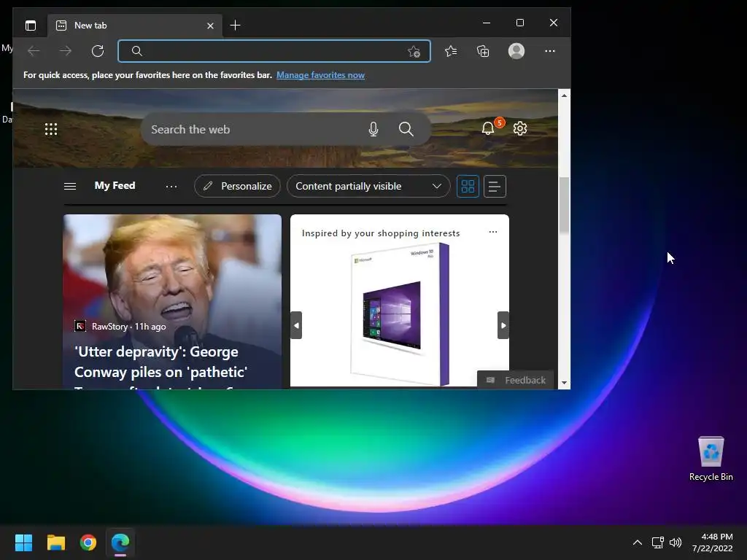Click the Search the web box
The image size is (747, 560).
click(x=286, y=129)
